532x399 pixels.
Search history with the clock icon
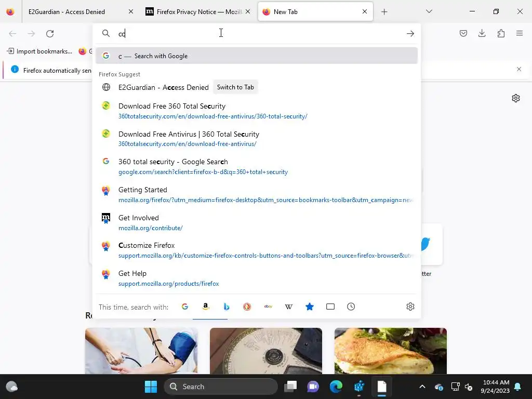click(351, 307)
